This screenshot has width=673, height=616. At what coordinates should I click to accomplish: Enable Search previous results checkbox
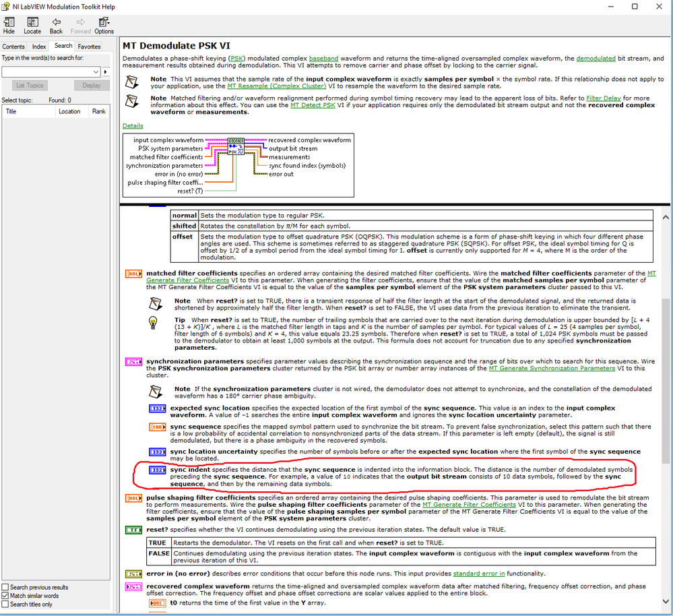point(5,587)
